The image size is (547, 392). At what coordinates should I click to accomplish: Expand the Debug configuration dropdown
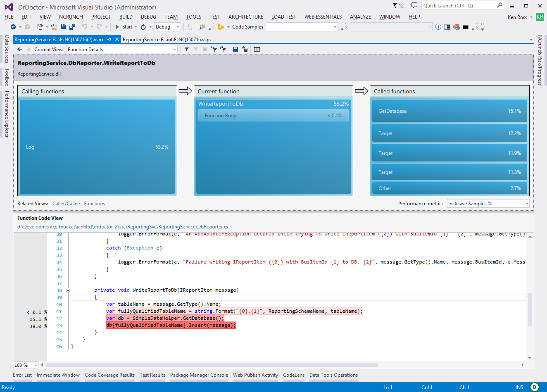(x=168, y=27)
